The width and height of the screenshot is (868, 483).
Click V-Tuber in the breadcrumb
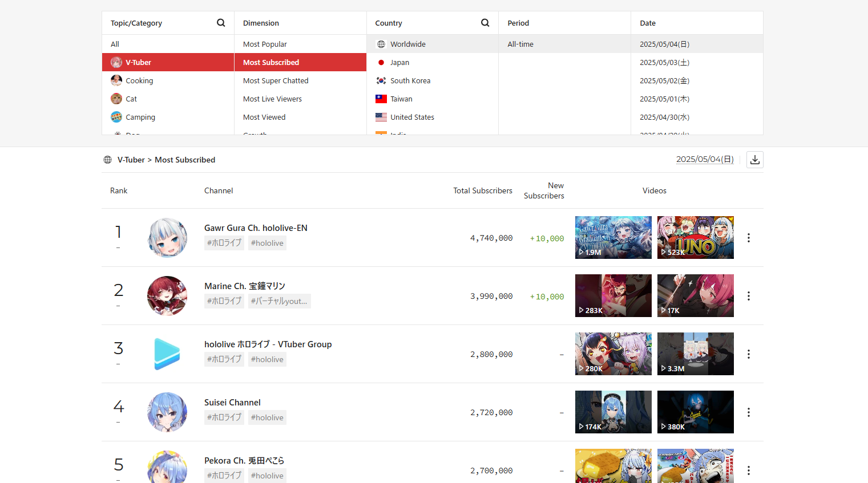click(x=131, y=160)
